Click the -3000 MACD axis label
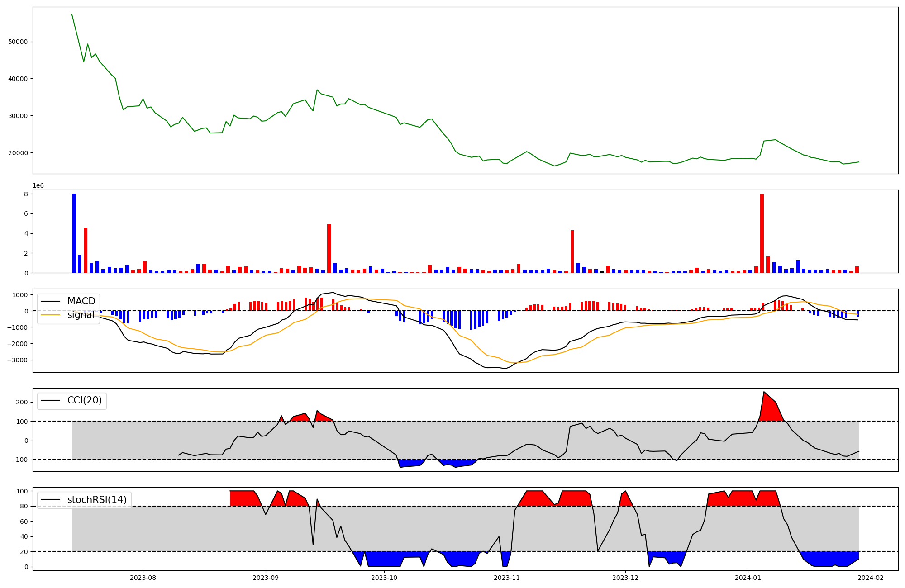Screen dimensions: 905x588 tap(18, 360)
